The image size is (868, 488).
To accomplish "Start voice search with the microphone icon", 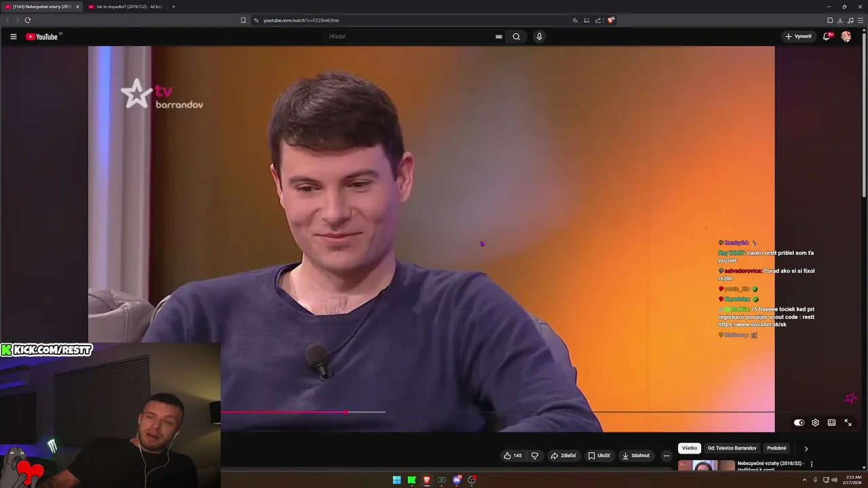I will click(x=539, y=37).
